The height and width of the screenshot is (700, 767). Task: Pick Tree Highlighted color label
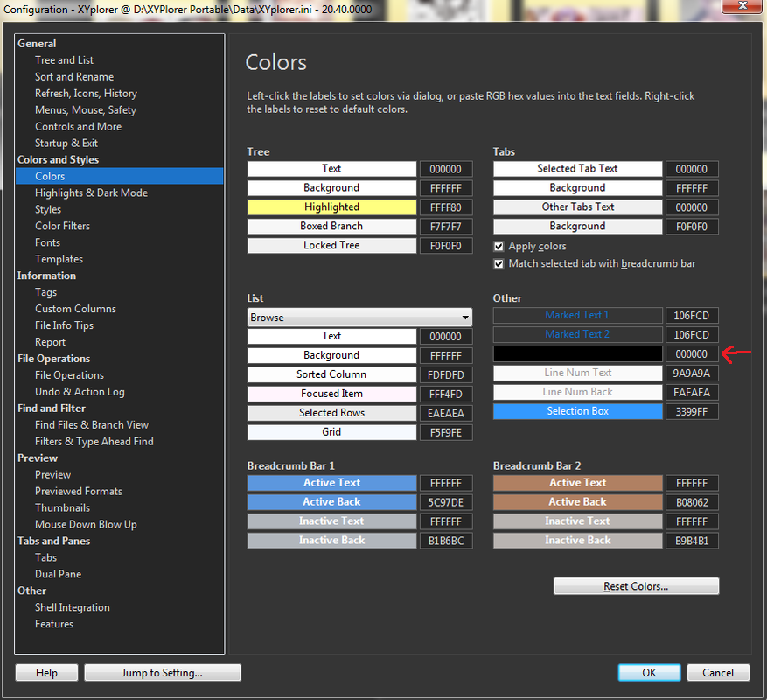(331, 207)
